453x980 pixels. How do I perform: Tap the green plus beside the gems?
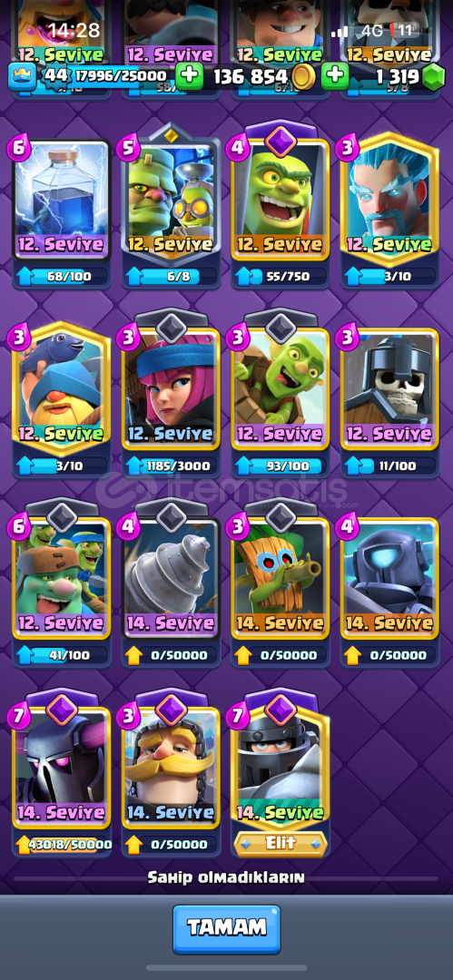(335, 76)
